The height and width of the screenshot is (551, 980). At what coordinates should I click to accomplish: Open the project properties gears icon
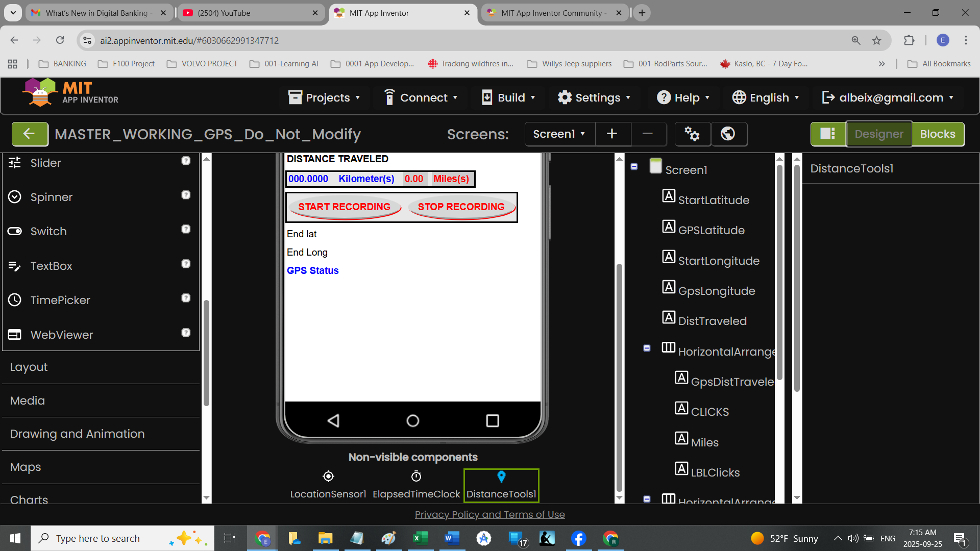(x=692, y=134)
